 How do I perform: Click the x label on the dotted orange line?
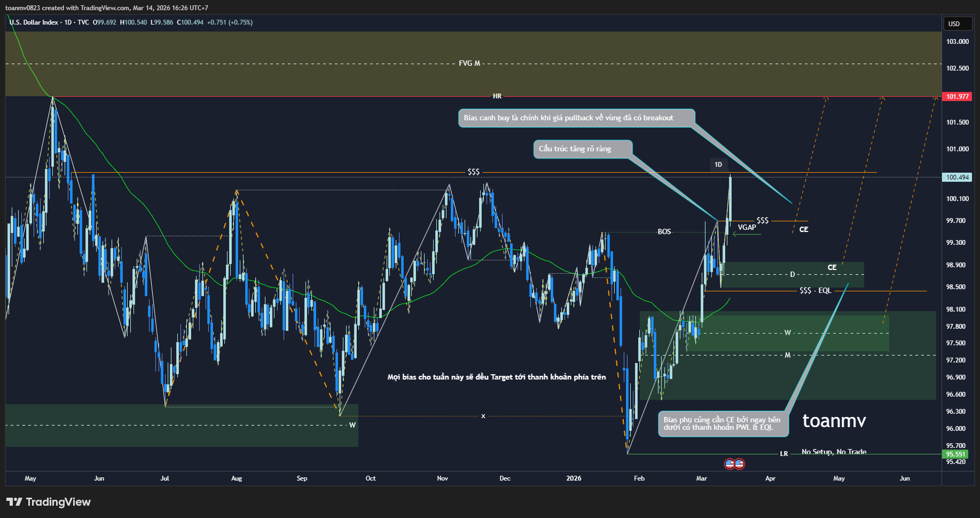[483, 415]
